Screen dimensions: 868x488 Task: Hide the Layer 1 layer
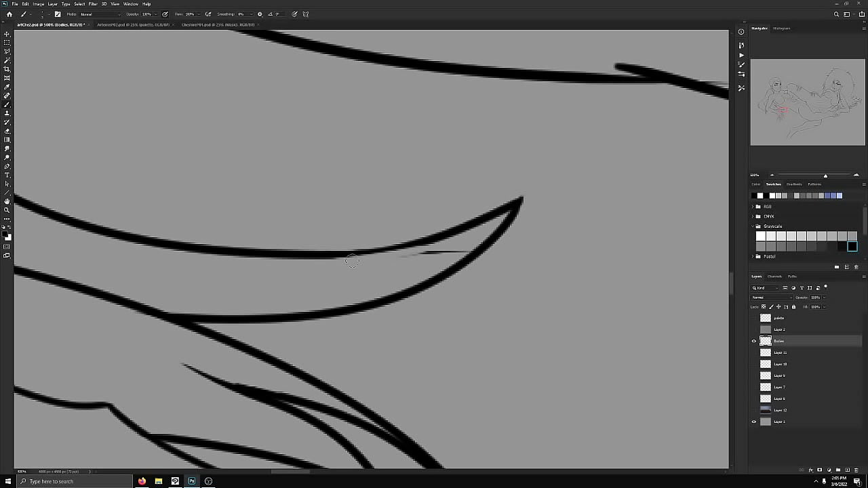(753, 422)
